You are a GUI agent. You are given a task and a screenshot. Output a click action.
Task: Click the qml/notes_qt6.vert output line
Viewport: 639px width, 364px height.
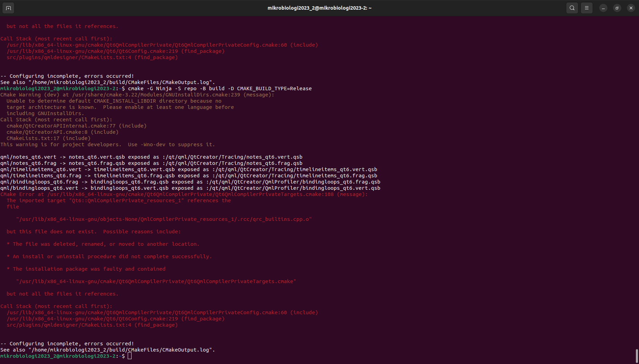pos(151,157)
